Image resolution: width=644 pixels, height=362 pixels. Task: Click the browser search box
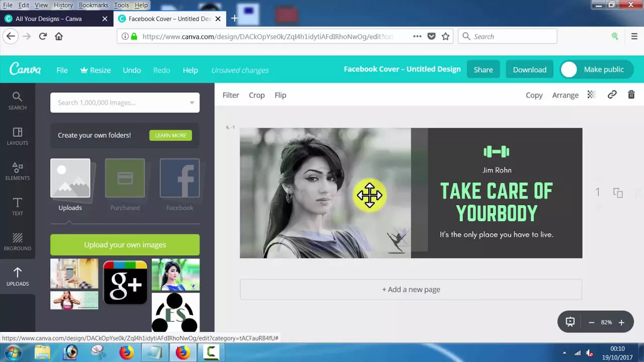pyautogui.click(x=508, y=36)
